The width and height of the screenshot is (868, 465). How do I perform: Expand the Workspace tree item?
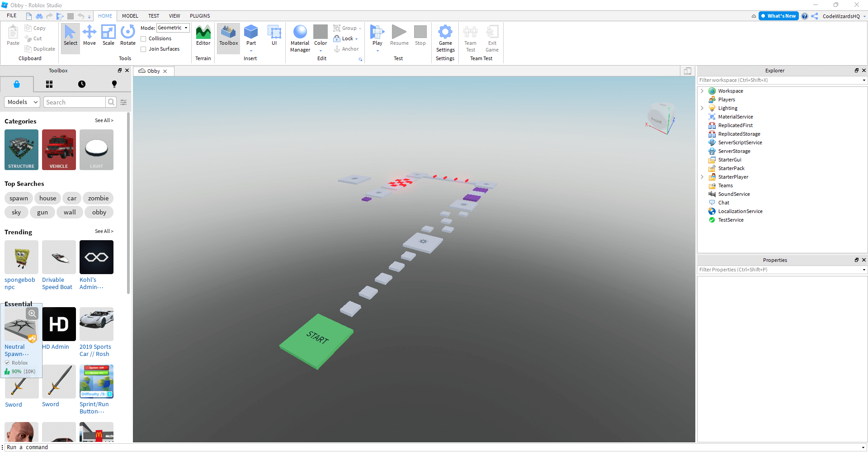pos(702,90)
